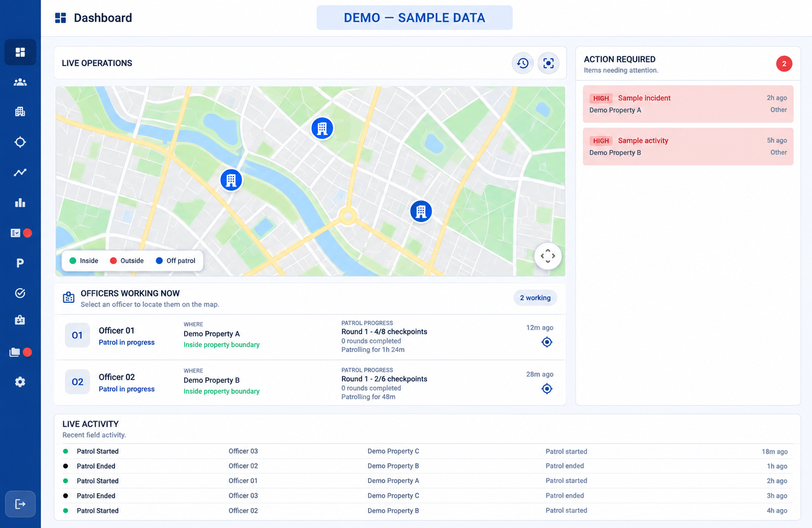812x528 pixels.
Task: Open the circled checkmark sidebar icon
Action: pyautogui.click(x=20, y=293)
